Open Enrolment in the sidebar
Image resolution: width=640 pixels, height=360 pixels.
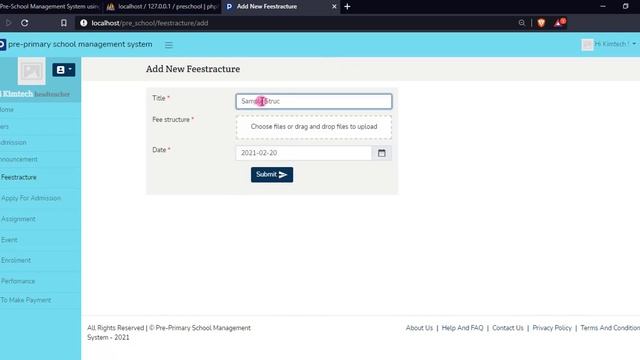pos(16,260)
